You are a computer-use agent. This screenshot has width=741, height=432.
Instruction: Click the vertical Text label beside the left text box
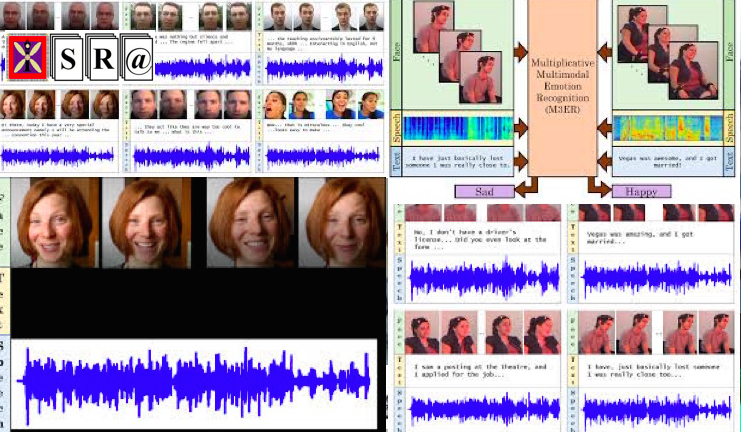click(x=396, y=162)
